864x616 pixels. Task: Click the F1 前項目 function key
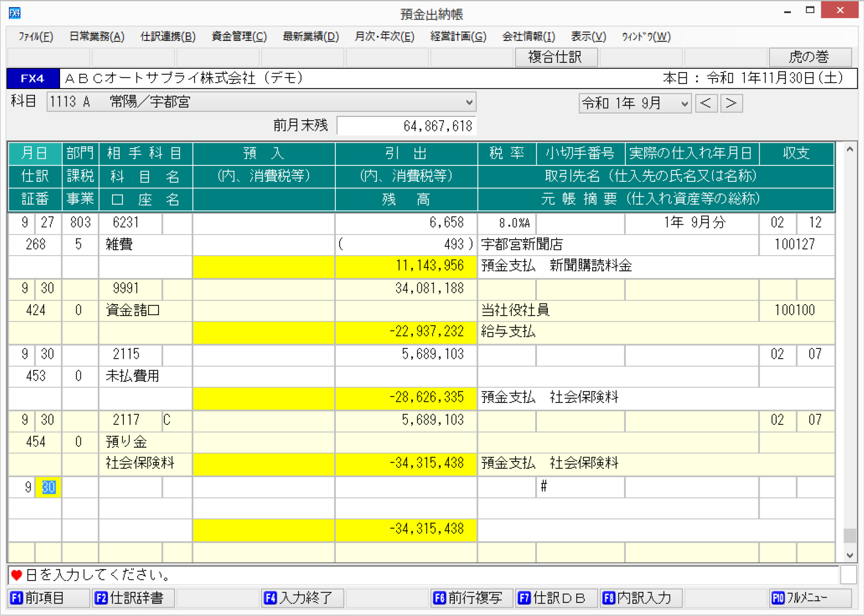click(x=49, y=598)
